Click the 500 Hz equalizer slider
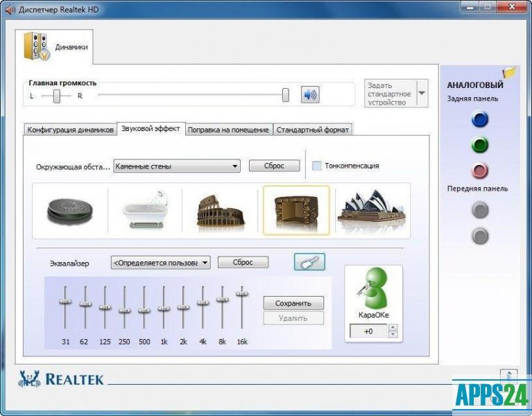The width and height of the screenshot is (532, 416). pyautogui.click(x=144, y=311)
